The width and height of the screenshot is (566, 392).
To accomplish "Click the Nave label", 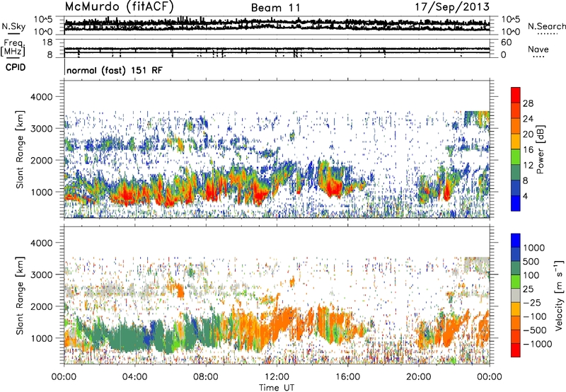I will [538, 50].
